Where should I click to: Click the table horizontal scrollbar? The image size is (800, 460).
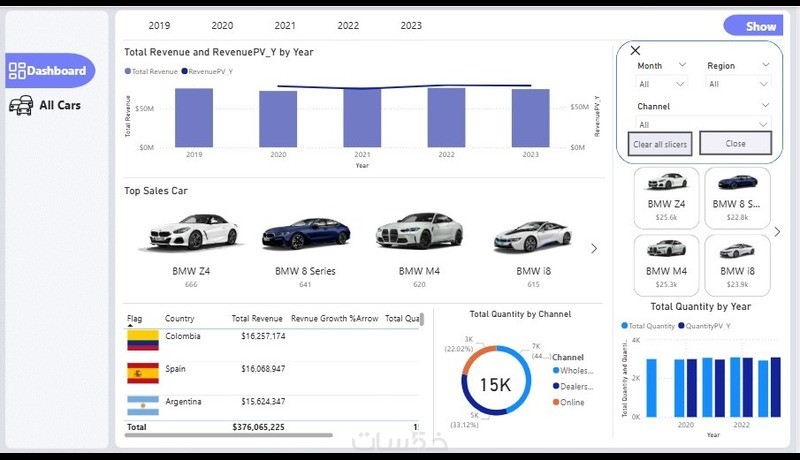click(229, 435)
